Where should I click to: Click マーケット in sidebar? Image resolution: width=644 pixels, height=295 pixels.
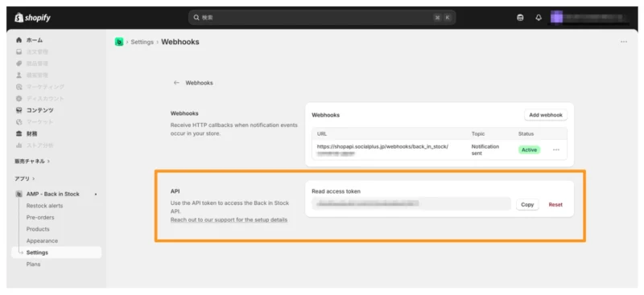tap(39, 122)
